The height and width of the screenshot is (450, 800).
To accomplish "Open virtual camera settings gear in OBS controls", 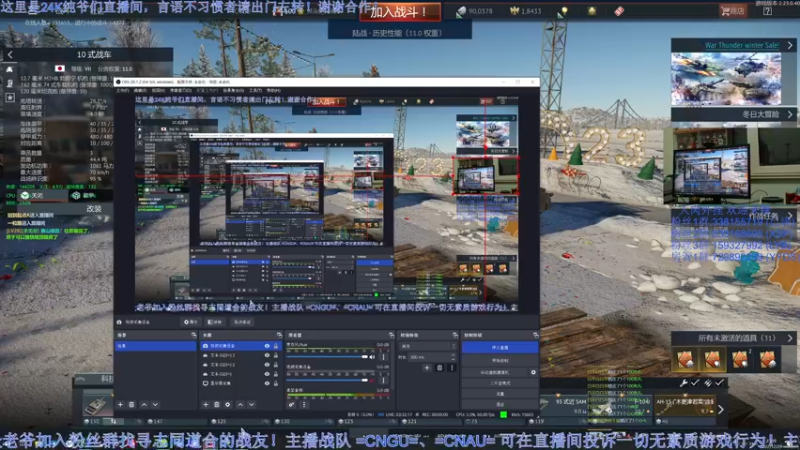I will click(533, 372).
